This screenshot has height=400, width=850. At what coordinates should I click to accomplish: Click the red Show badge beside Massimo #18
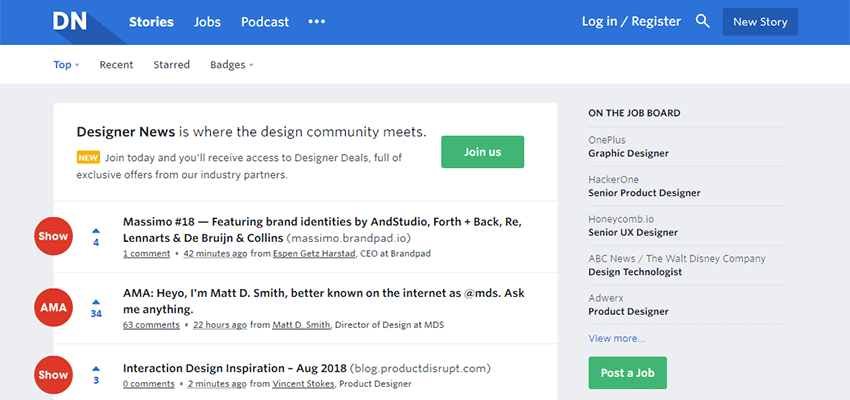tap(53, 236)
